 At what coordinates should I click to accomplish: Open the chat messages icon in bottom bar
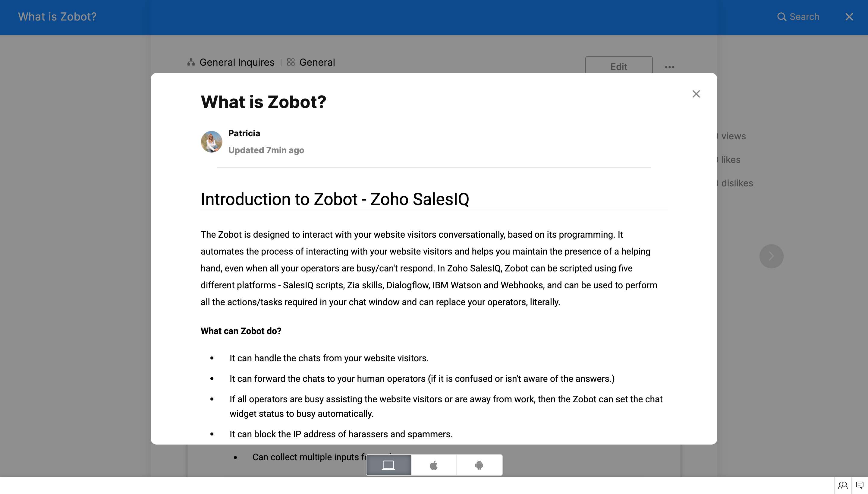pos(860,485)
